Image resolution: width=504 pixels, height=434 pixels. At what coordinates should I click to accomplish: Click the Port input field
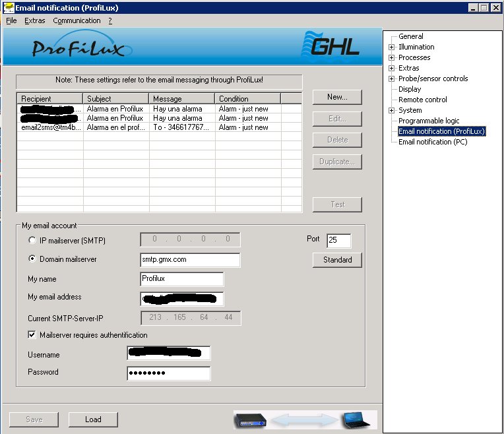click(339, 241)
